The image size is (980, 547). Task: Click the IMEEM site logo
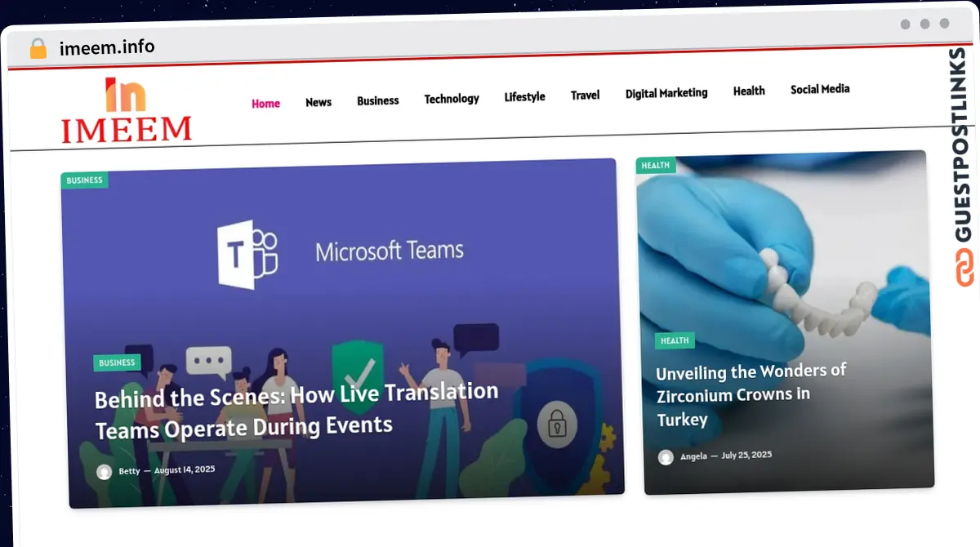pos(127,110)
